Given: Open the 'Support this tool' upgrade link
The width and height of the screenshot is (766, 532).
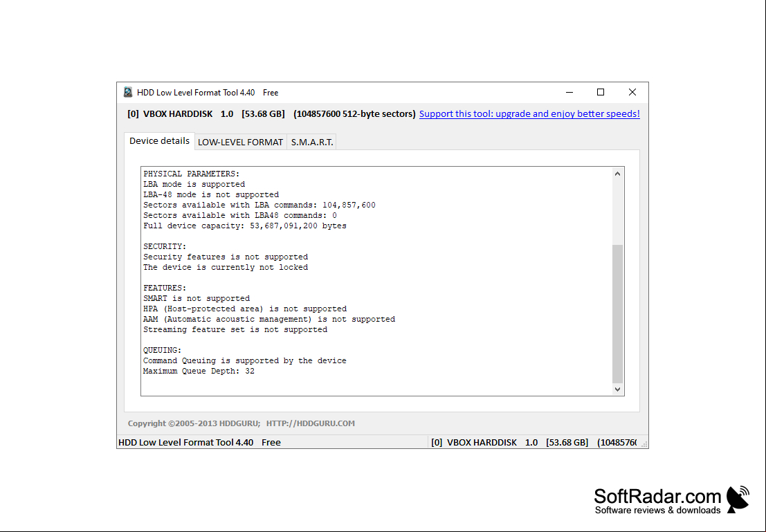Looking at the screenshot, I should (529, 114).
